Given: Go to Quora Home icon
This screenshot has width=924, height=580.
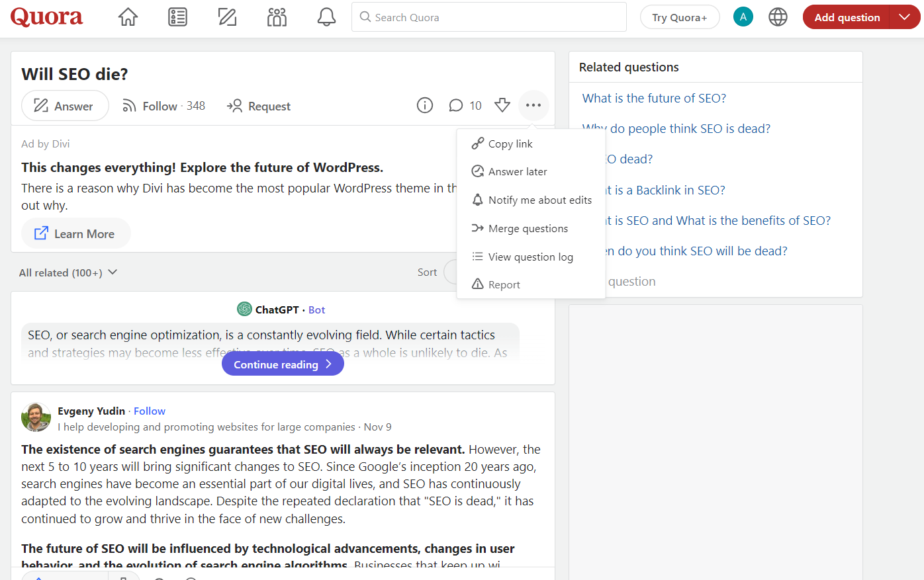Looking at the screenshot, I should [128, 17].
